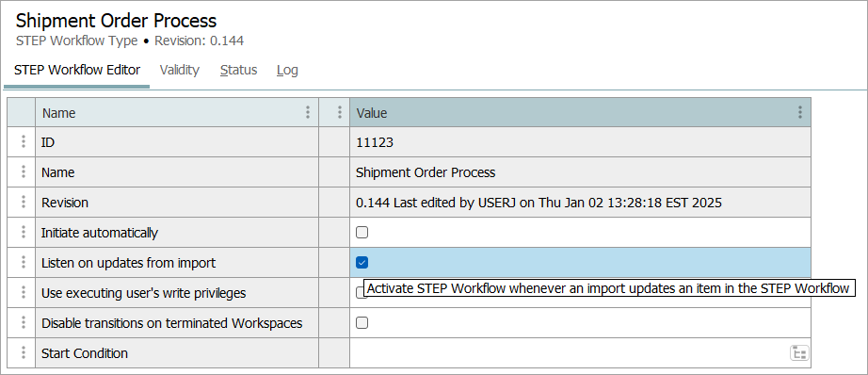The height and width of the screenshot is (375, 868).
Task: Open the Status tab
Action: (x=238, y=71)
